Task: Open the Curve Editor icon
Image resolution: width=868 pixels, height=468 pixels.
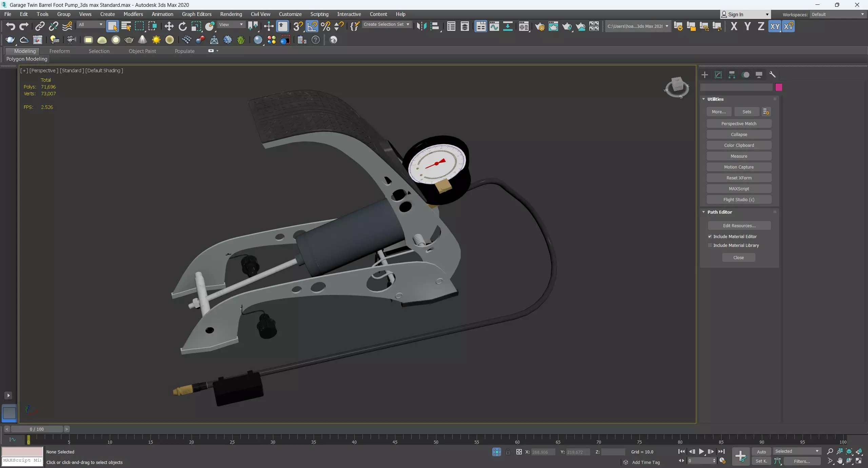Action: click(494, 26)
